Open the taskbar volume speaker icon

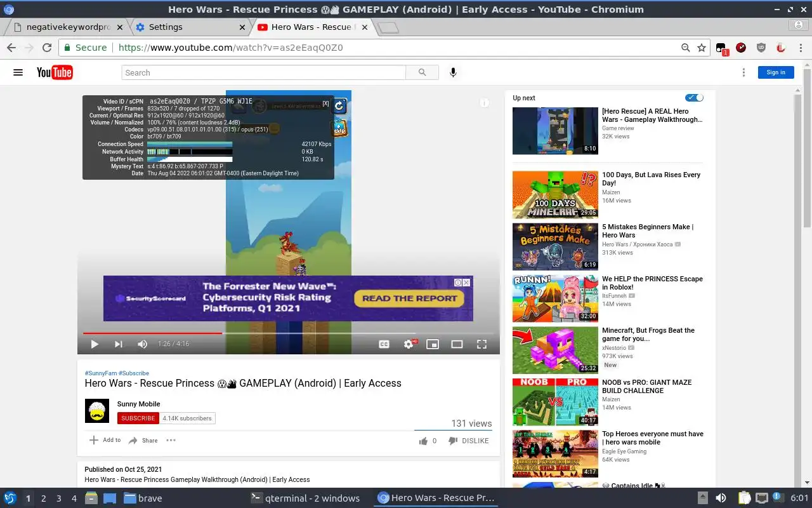721,498
